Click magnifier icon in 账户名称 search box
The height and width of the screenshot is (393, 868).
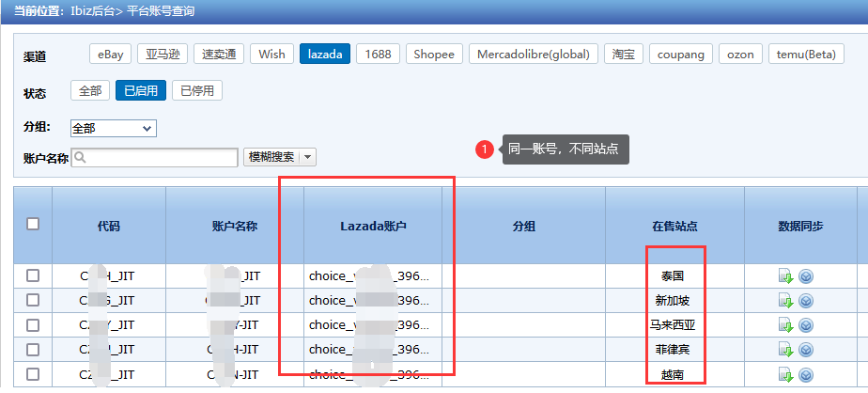80,157
